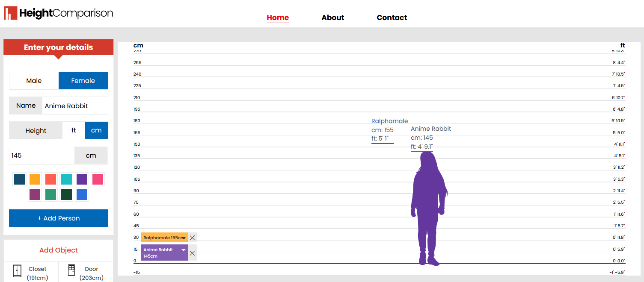The width and height of the screenshot is (644, 282).
Task: Click the Enter your details header
Action: point(58,47)
